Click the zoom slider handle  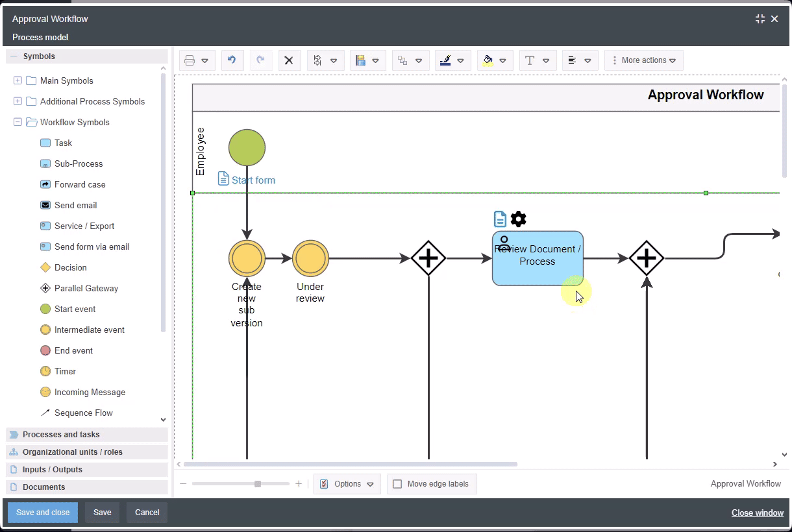tap(258, 484)
